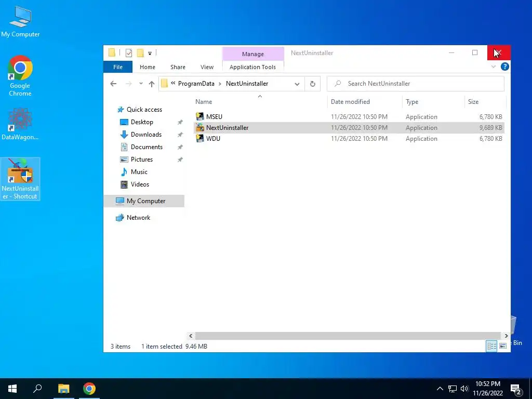Unpin Downloads using its pin icon
Viewport: 532px width, 399px height.
pos(180,135)
